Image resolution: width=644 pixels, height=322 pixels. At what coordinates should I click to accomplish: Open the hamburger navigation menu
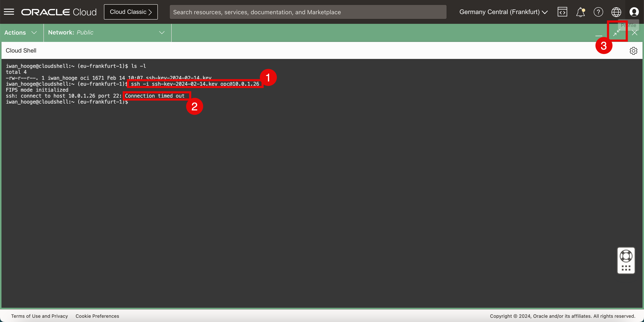(9, 12)
